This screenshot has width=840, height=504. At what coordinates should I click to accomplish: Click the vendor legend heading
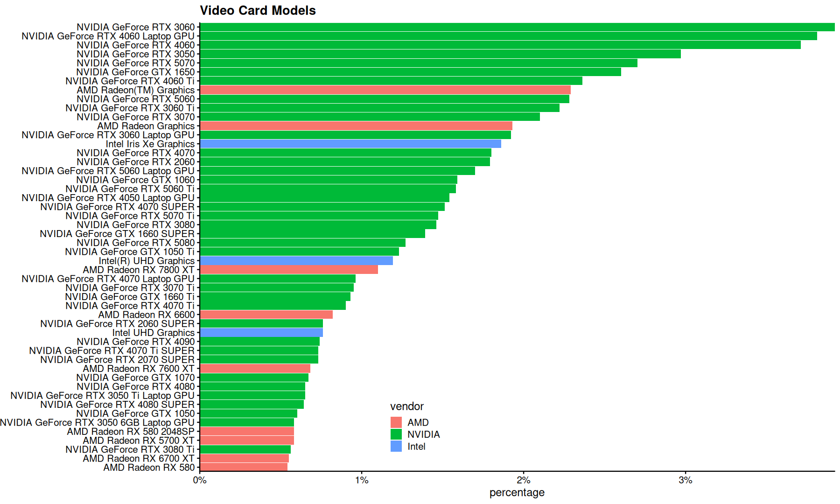tap(407, 406)
